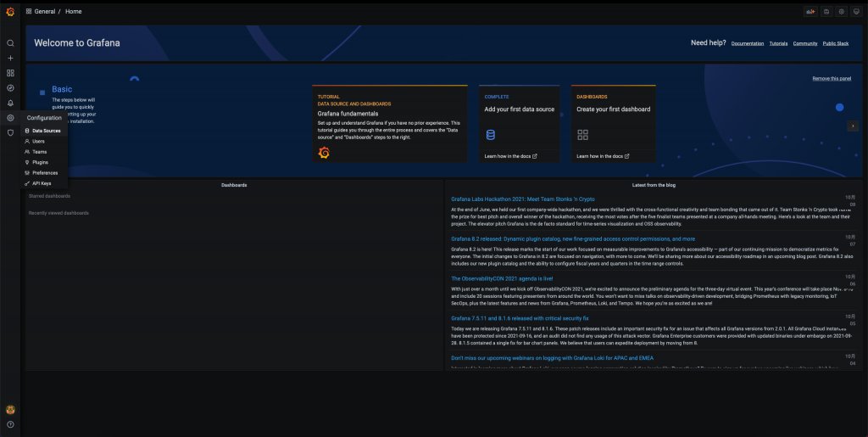Open Grafana 8.2 released blog post
868x437 pixels.
pos(573,239)
